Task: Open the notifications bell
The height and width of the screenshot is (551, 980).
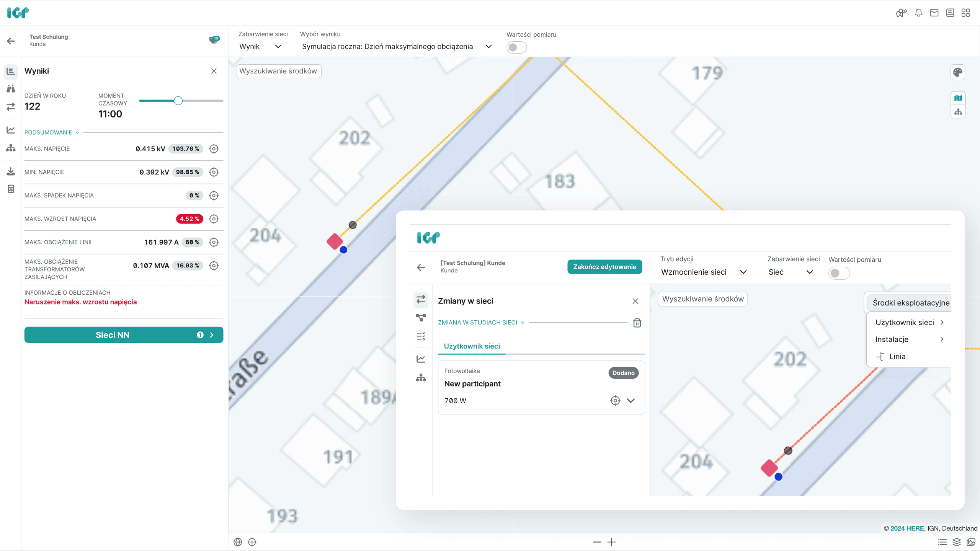Action: tap(918, 13)
